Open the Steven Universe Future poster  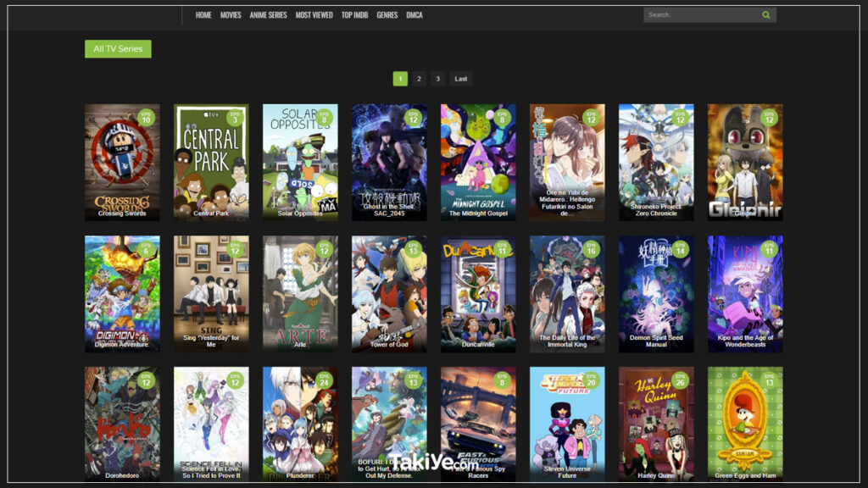567,424
